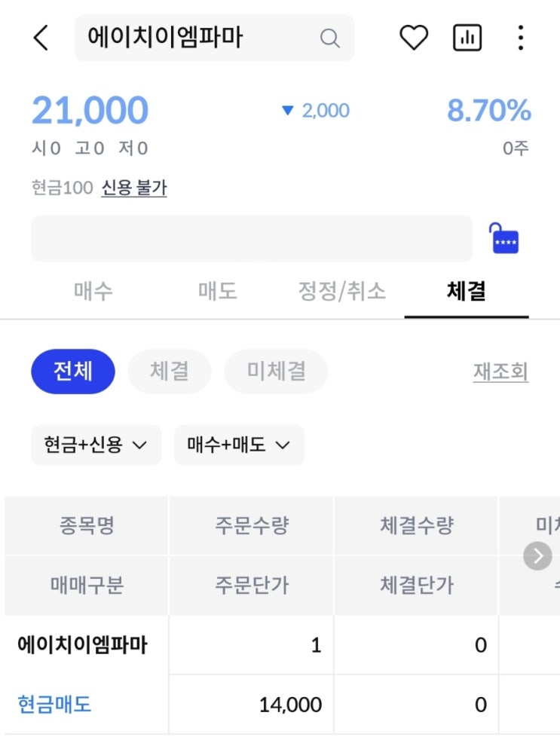Select the 미체결 filter pill
This screenshot has height=740, width=560.
point(276,372)
